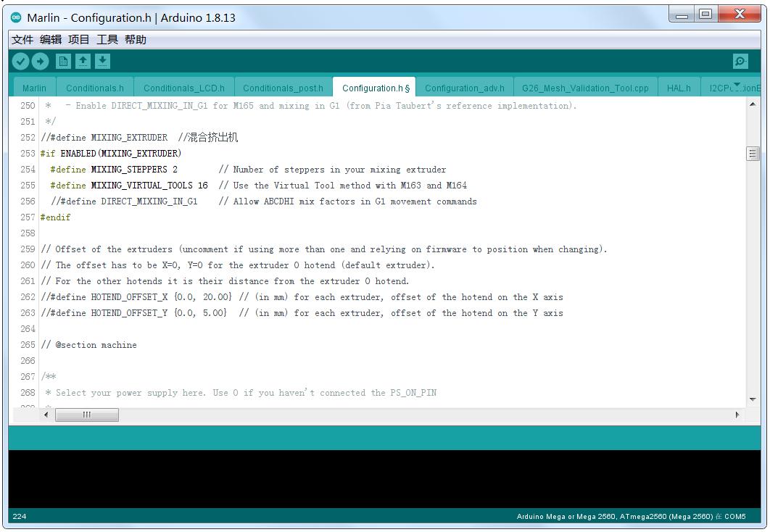Switch to the Conditionals_LCD.h tab
The height and width of the screenshot is (532, 770).
coord(184,88)
